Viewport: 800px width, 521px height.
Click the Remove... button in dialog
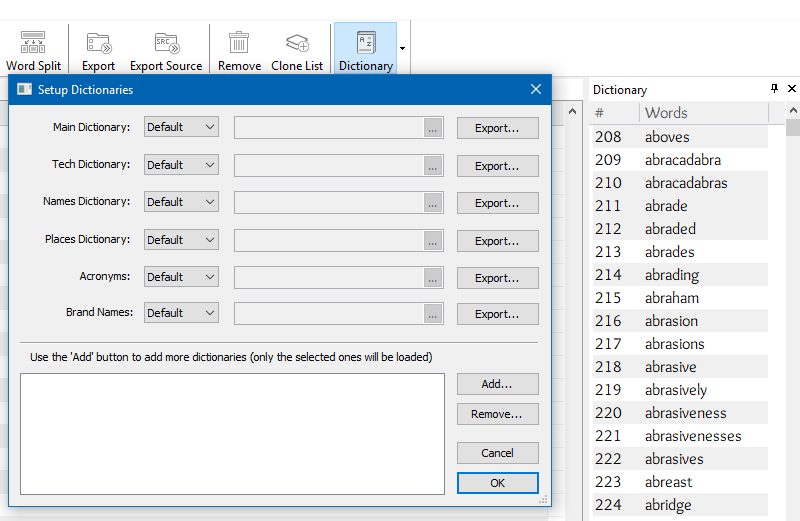(x=497, y=414)
